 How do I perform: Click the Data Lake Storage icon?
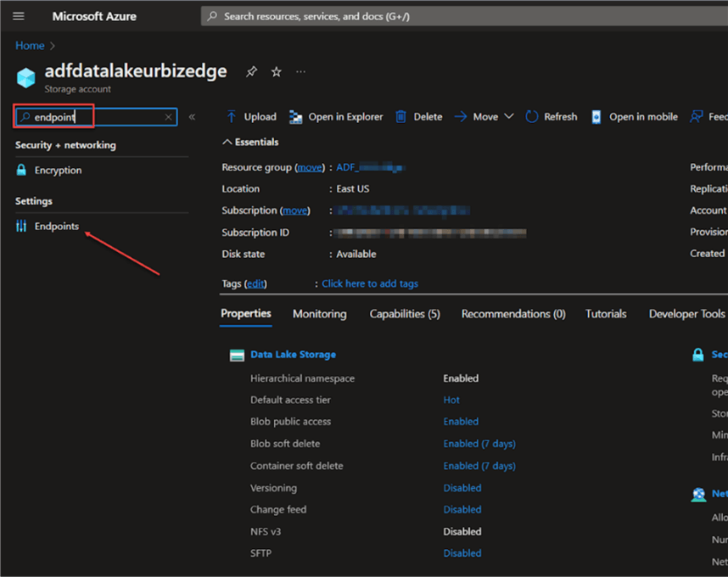(x=238, y=356)
